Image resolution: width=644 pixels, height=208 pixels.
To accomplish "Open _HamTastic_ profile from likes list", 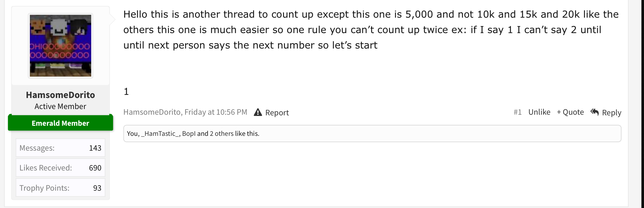I will click(x=160, y=134).
